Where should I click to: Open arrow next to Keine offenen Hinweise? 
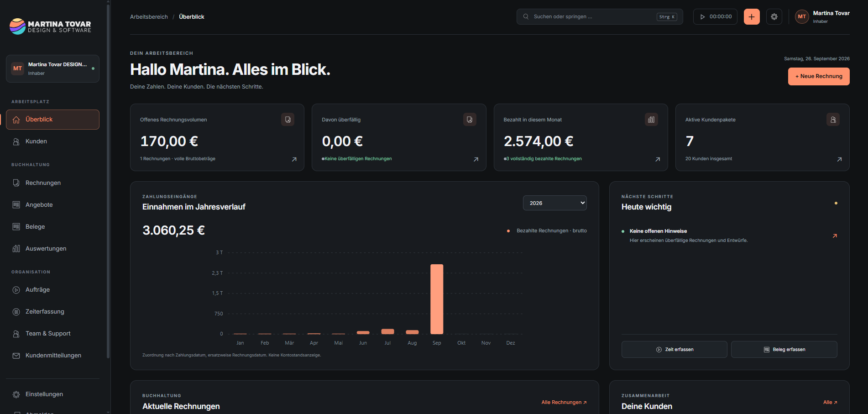(835, 236)
